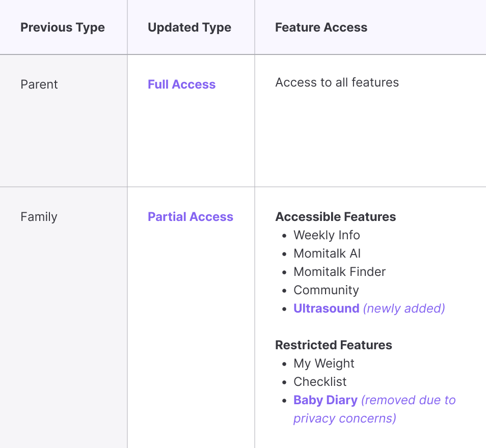This screenshot has height=448, width=486.
Task: Select the Weekly Info list item
Action: click(x=327, y=235)
